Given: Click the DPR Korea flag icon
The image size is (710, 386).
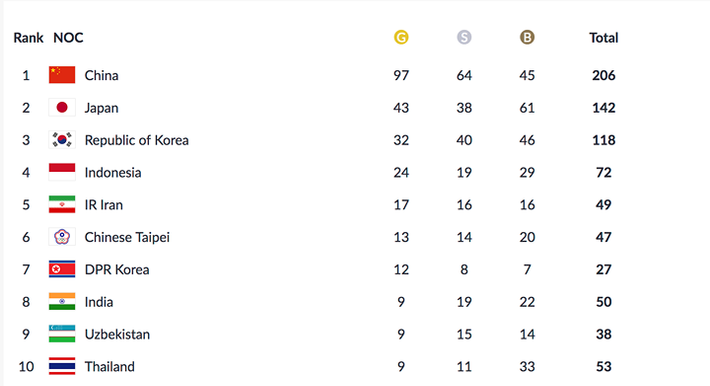Looking at the screenshot, I should tap(62, 269).
